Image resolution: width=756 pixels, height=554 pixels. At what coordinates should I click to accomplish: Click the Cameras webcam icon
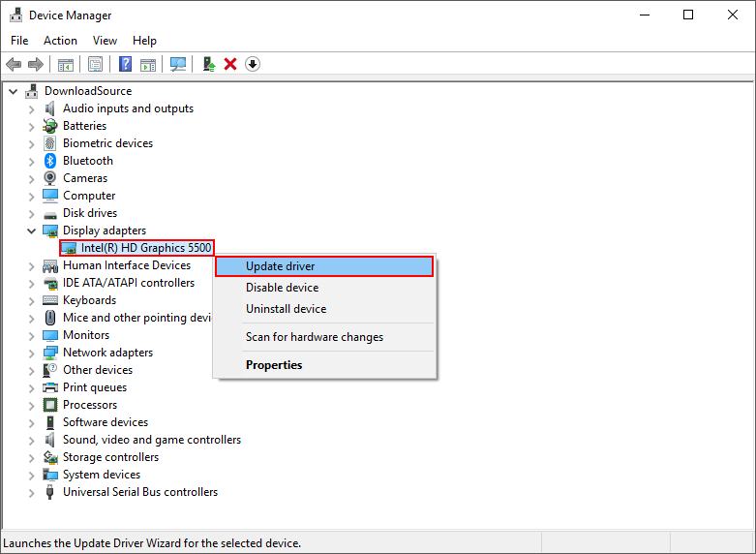(50, 178)
